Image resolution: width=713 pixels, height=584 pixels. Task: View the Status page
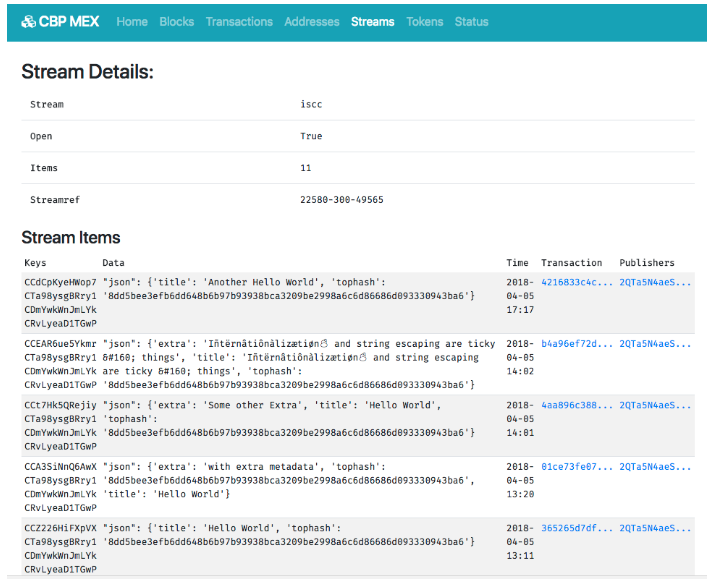tap(472, 22)
